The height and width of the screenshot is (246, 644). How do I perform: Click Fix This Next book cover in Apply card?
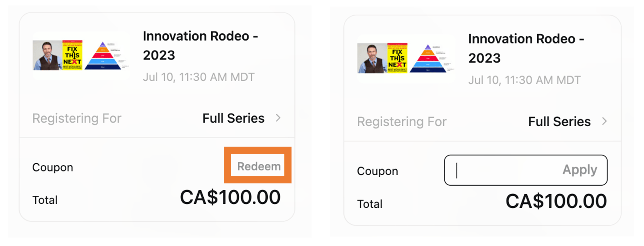(397, 58)
